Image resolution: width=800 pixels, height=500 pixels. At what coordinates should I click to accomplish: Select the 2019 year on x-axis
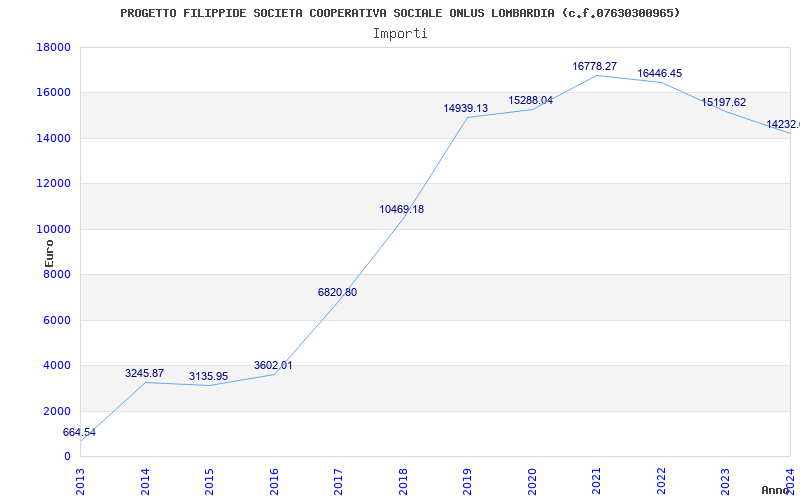click(467, 479)
